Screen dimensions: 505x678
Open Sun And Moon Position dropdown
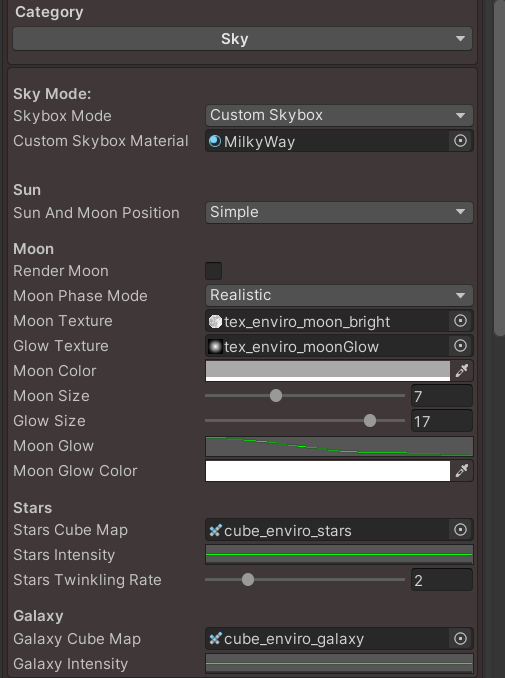(x=339, y=212)
